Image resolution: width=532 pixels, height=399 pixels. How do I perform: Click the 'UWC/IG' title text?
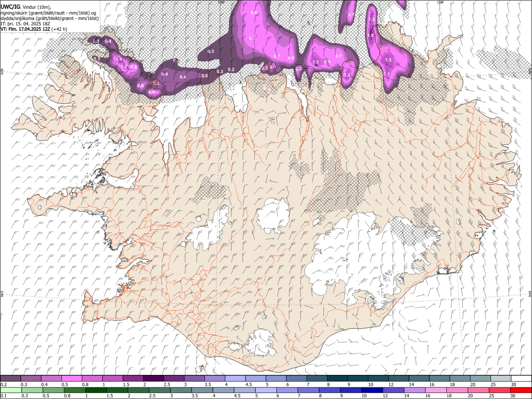point(10,7)
